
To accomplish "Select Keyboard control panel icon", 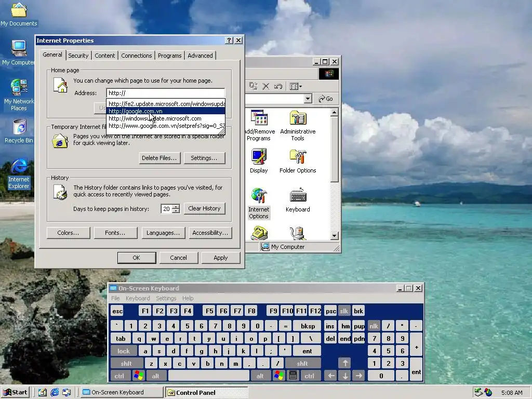I will 298,200.
